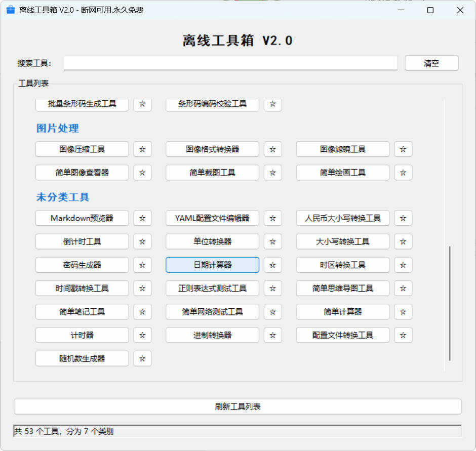This screenshot has height=451, width=476.
Task: Click inside the 搜索工具 search field
Action: [x=230, y=63]
